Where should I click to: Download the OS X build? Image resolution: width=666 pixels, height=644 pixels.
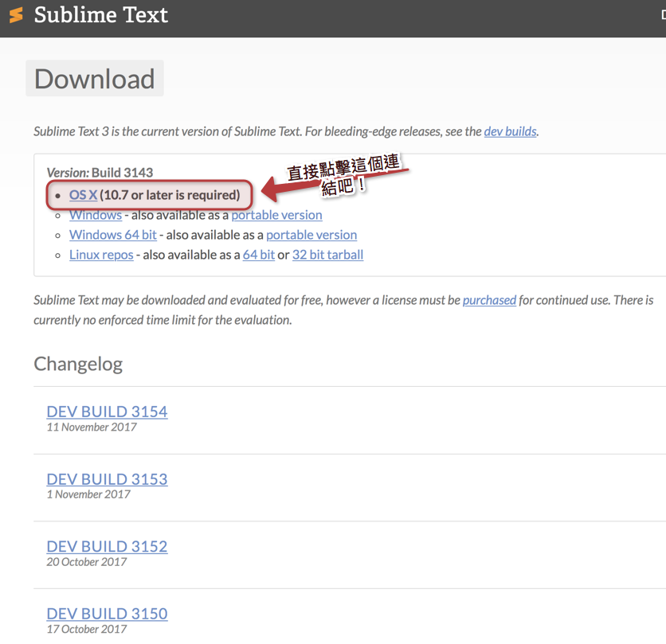83,195
